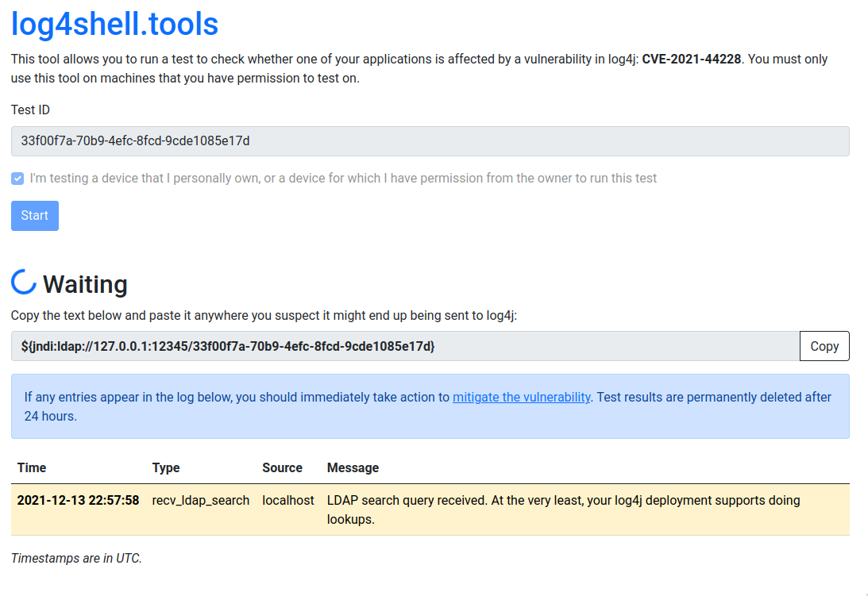Click the Time column header
The width and height of the screenshot is (868, 596).
(x=32, y=467)
